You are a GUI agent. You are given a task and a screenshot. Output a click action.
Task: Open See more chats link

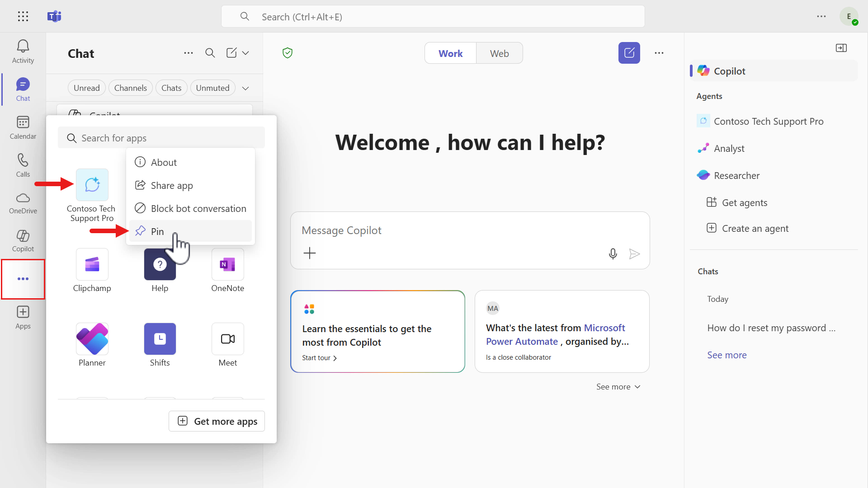(x=726, y=355)
